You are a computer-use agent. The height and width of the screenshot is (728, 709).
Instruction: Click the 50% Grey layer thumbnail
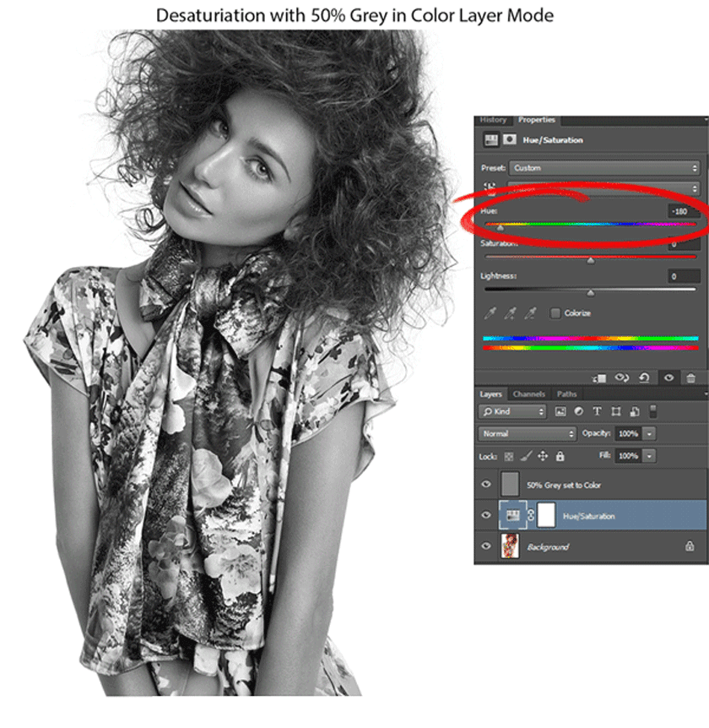point(510,484)
